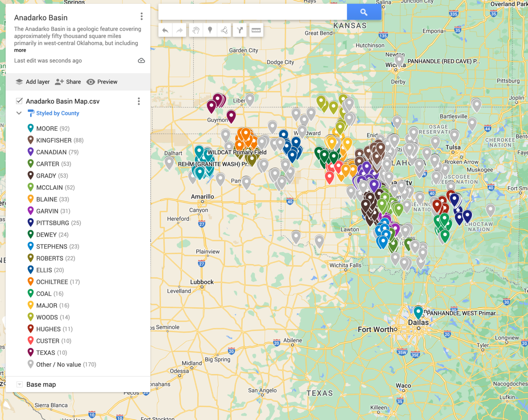Select the hand pan tool

196,30
